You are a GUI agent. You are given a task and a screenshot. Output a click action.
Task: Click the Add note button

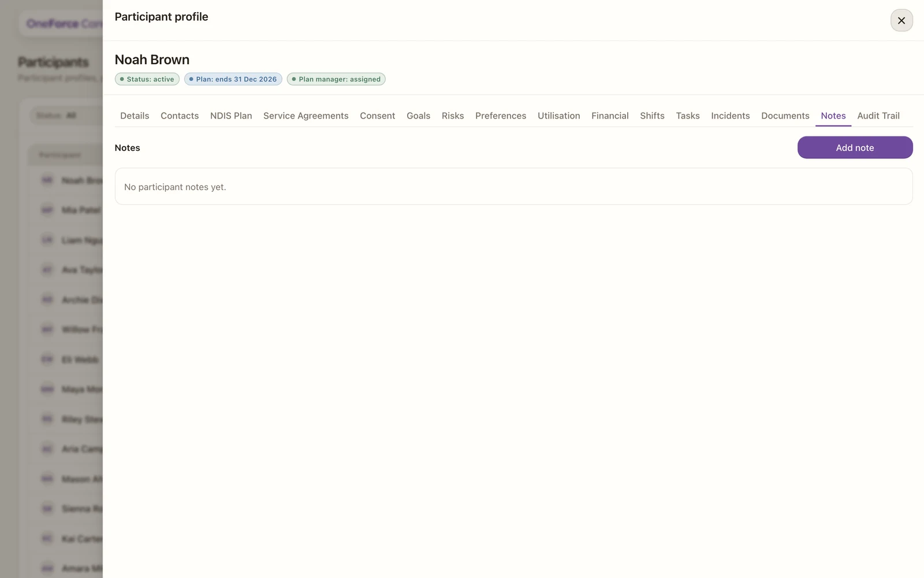(x=855, y=147)
